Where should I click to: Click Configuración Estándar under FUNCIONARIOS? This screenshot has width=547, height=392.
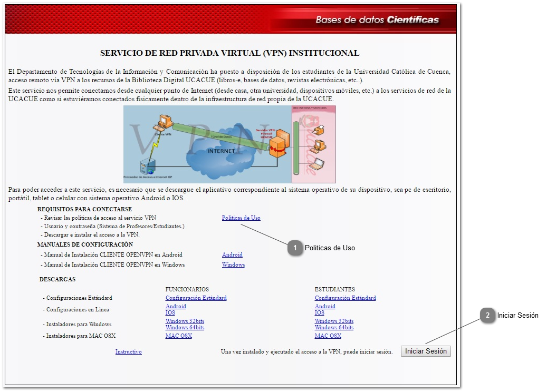196,298
